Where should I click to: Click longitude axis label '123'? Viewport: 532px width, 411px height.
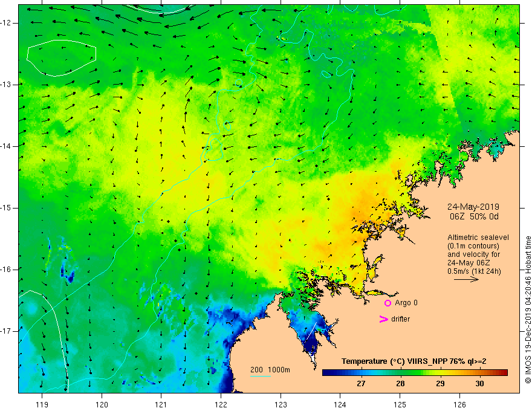click(281, 404)
